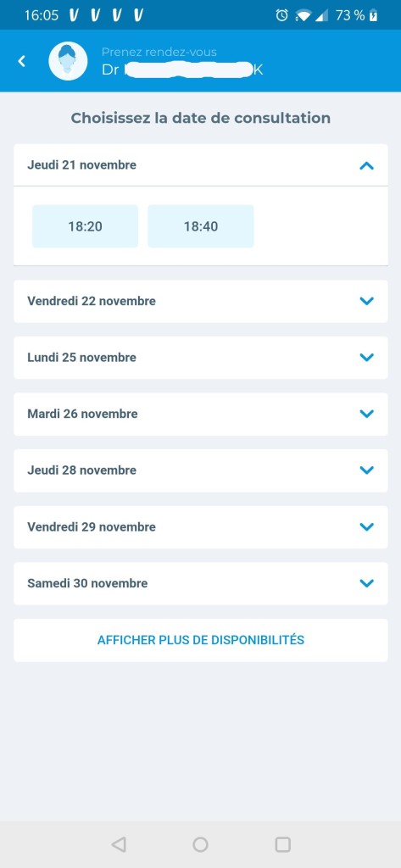Expand Samedi 30 novembre chevron
This screenshot has height=868, width=401.
[x=366, y=583]
